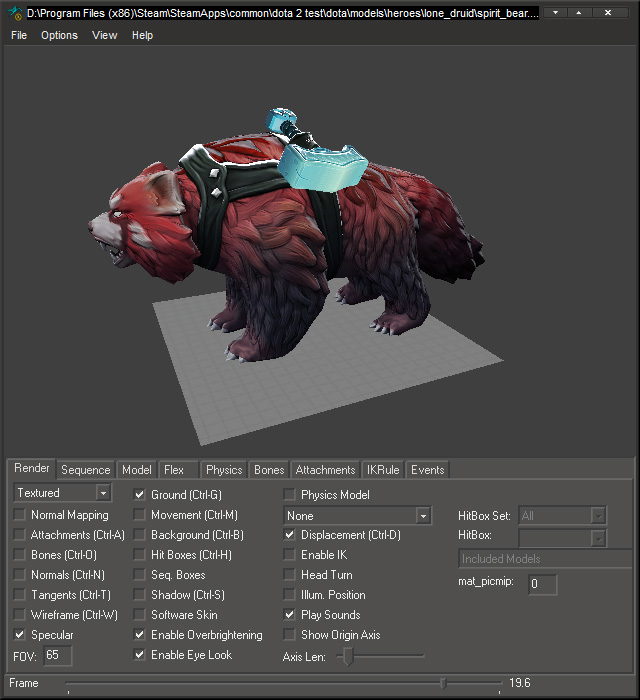Viewport: 640px width, 700px height.
Task: Toggle Background (Ctrl-B) checkbox
Action: pyautogui.click(x=140, y=535)
